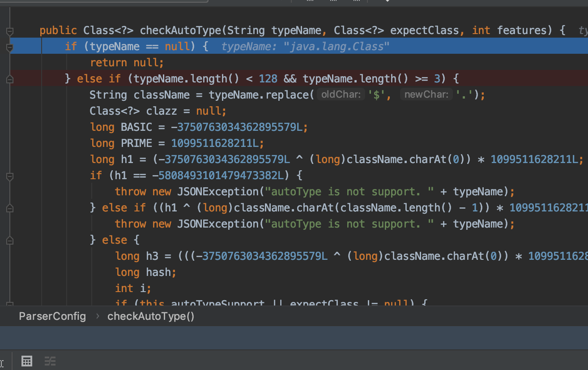The width and height of the screenshot is (588, 370).
Task: Collapse the 'if (typeName == null)' block
Action: [x=9, y=47]
